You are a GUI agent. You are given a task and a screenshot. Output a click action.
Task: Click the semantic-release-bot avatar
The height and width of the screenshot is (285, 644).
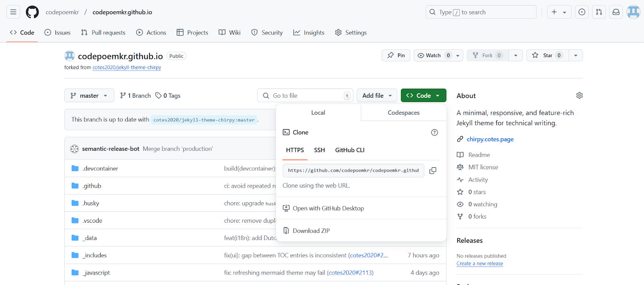pos(74,149)
